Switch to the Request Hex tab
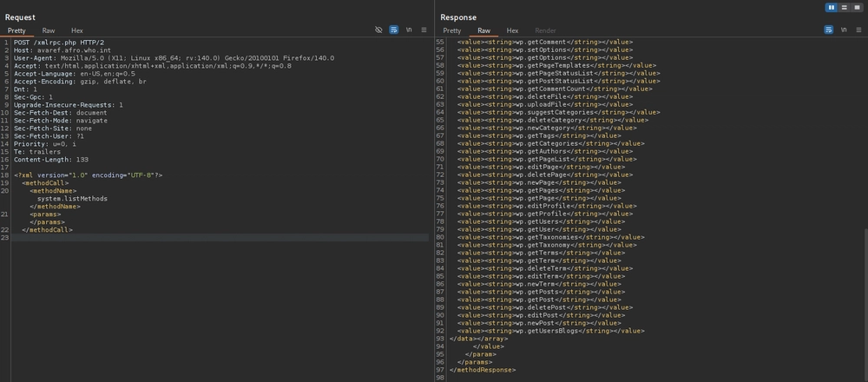 [77, 30]
